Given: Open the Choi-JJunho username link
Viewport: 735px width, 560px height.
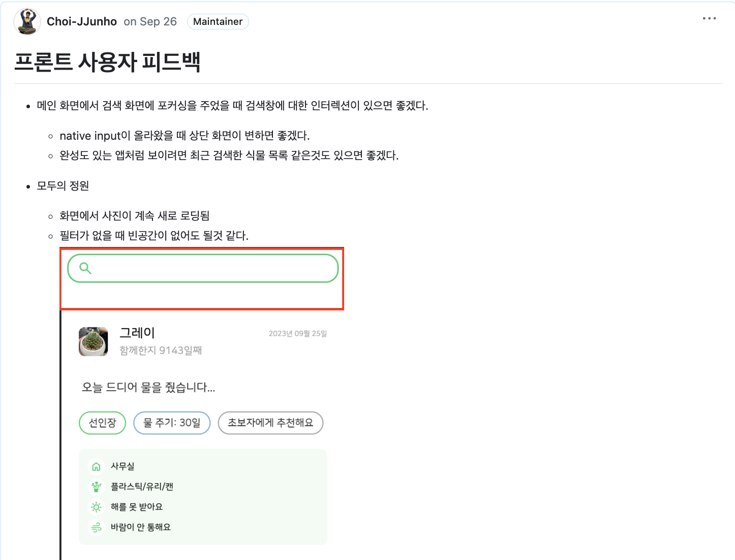Looking at the screenshot, I should 82,21.
